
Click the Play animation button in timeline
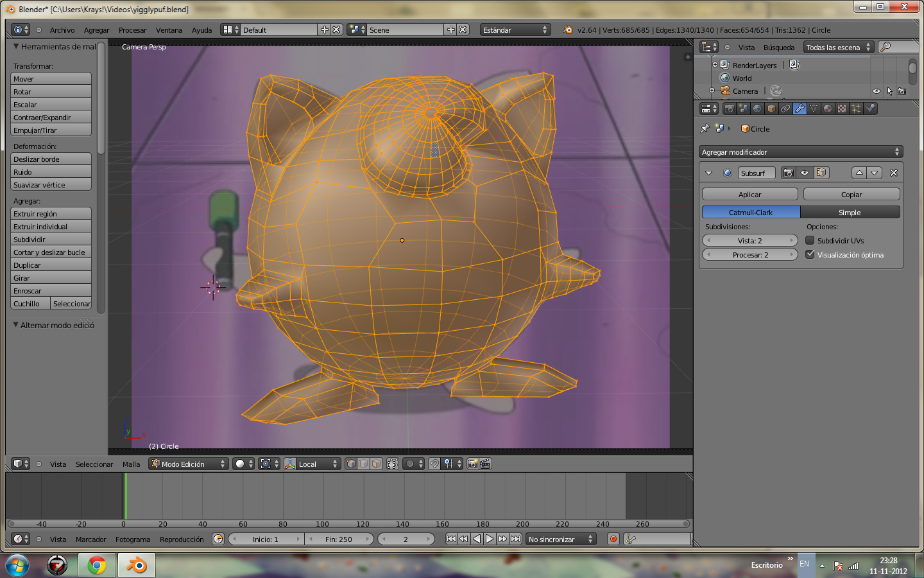pos(489,539)
